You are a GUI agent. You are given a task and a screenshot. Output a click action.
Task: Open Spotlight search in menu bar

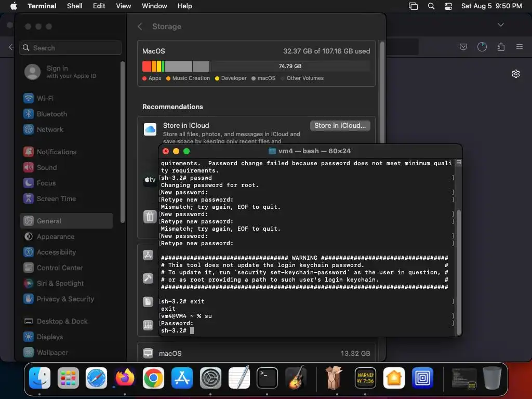431,6
